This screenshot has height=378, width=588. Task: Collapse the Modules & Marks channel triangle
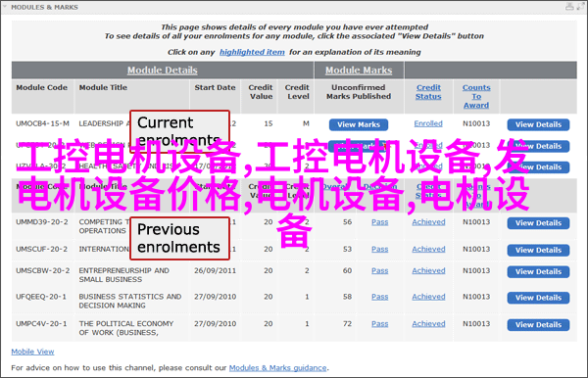[x=5, y=7]
